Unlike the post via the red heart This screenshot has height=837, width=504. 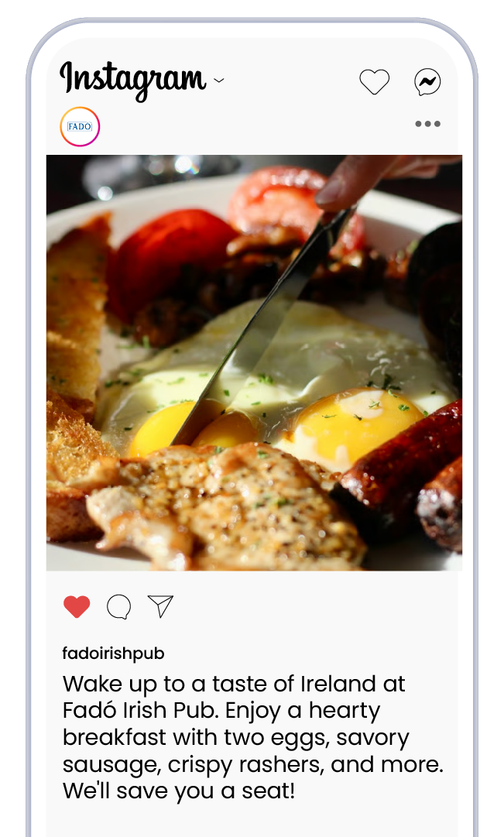pos(77,607)
